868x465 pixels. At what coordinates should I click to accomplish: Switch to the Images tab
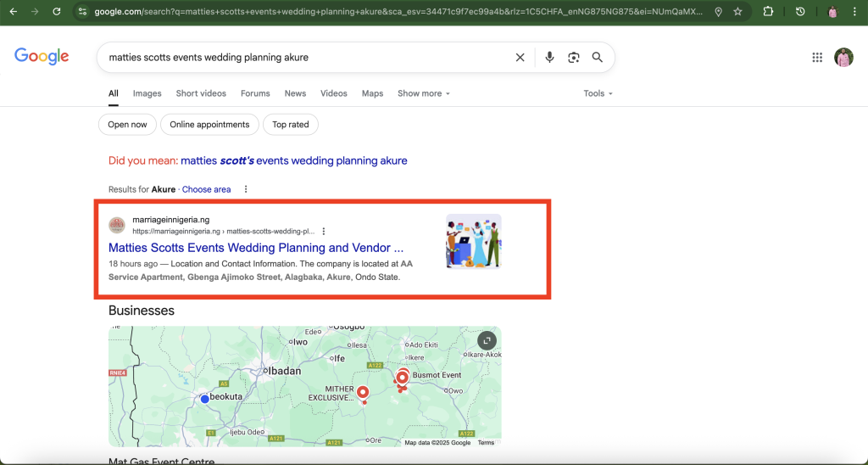coord(147,93)
